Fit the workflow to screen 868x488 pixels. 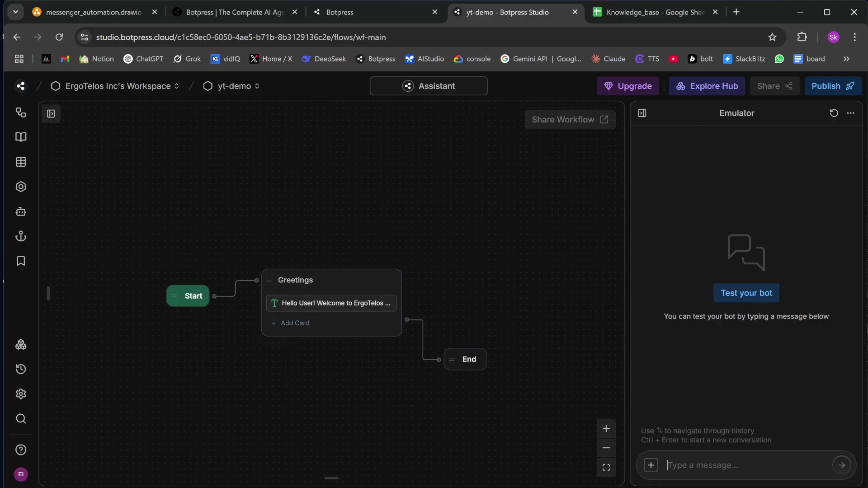[606, 468]
